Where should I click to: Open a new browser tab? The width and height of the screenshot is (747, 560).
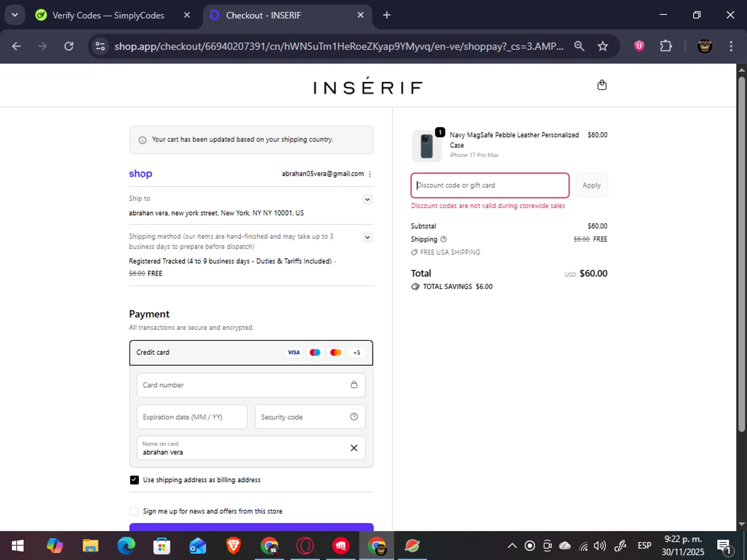point(387,15)
